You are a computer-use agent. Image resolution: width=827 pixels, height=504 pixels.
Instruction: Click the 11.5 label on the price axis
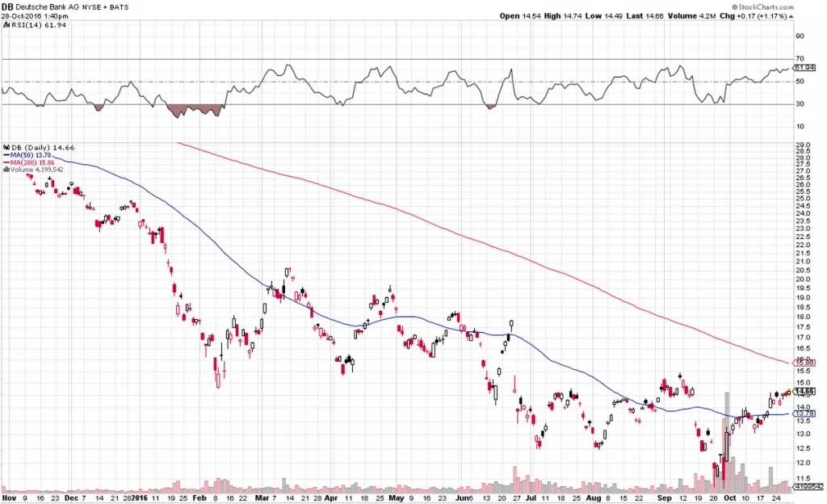pos(802,478)
